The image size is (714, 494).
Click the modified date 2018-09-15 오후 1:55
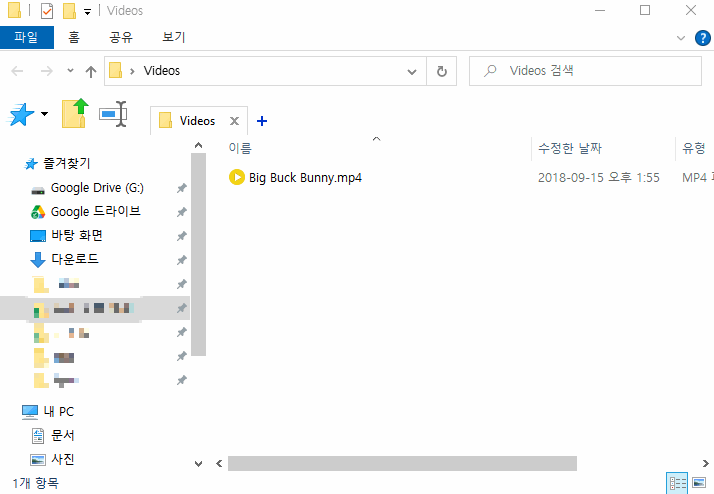pyautogui.click(x=598, y=178)
